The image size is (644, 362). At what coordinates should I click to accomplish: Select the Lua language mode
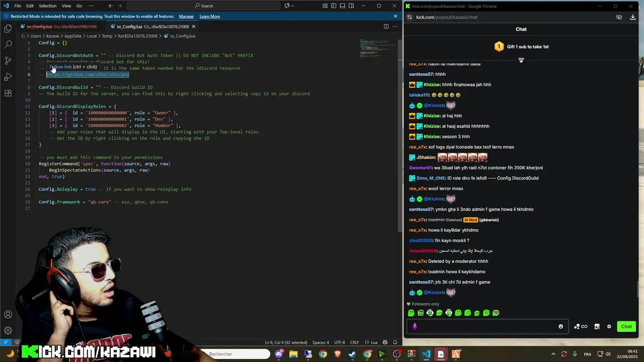click(374, 342)
